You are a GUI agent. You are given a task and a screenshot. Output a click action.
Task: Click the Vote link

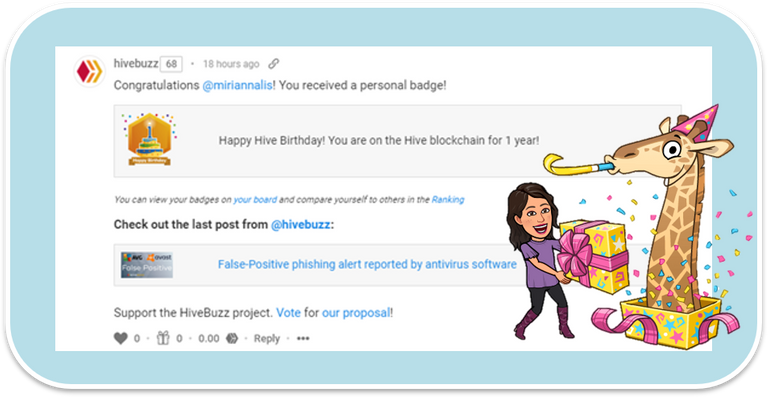[288, 312]
